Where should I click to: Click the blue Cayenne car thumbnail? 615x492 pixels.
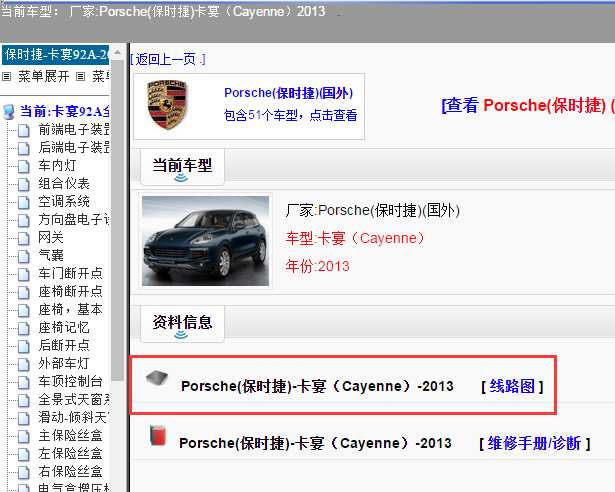pos(206,241)
